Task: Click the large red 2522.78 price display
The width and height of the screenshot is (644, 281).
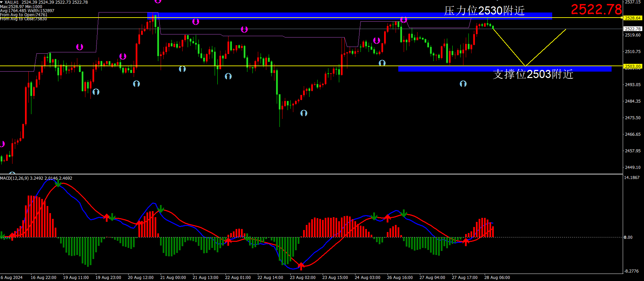Action: (x=596, y=9)
